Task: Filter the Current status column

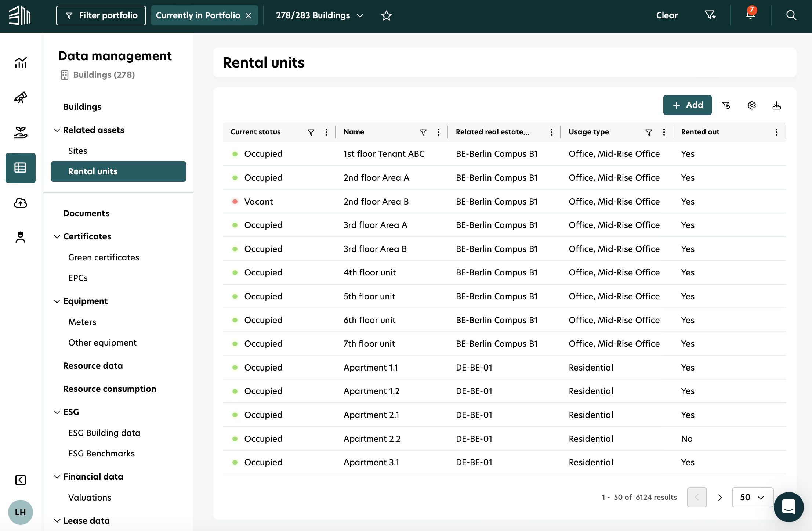Action: (311, 132)
